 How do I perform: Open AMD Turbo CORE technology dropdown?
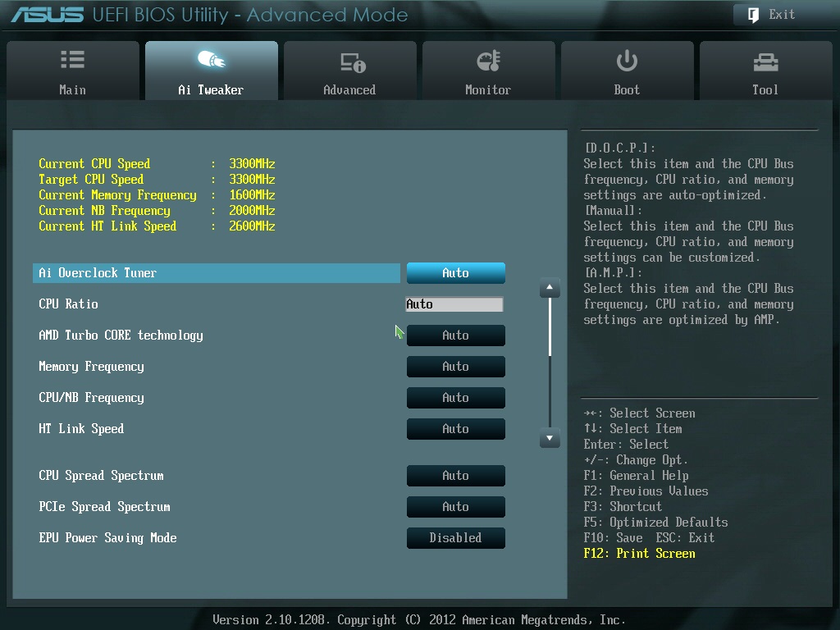point(456,336)
